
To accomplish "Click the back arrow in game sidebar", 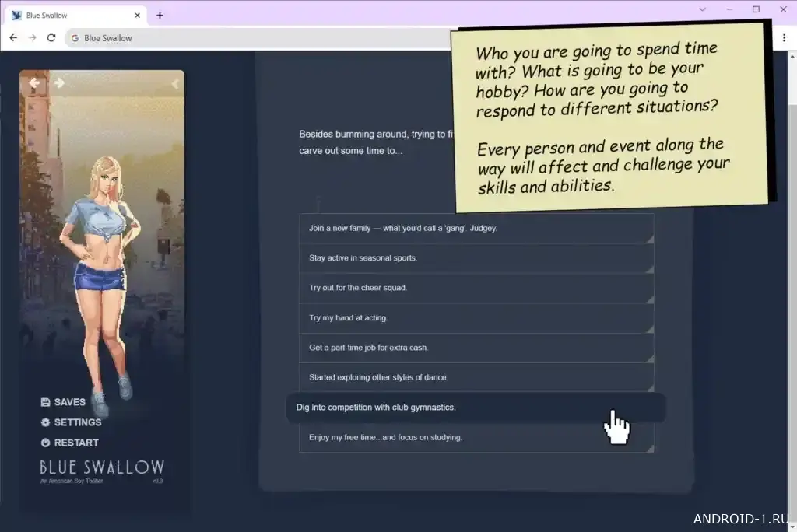I will pos(33,82).
